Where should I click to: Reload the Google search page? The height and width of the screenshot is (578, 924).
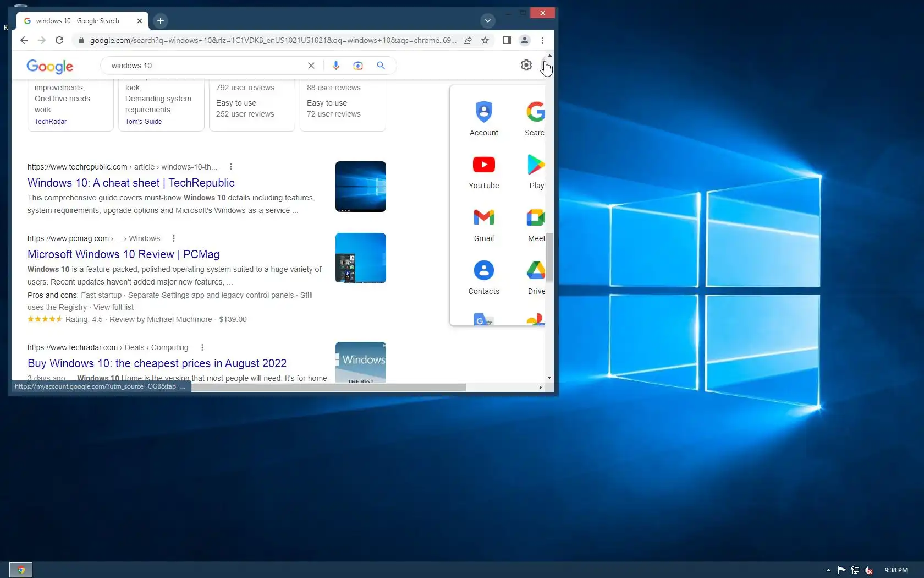pos(59,40)
